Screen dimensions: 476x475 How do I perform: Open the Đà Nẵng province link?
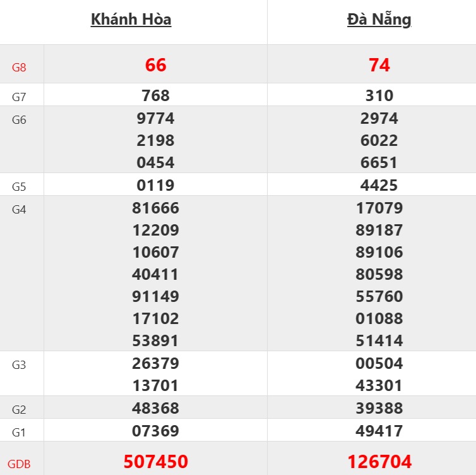tap(379, 20)
